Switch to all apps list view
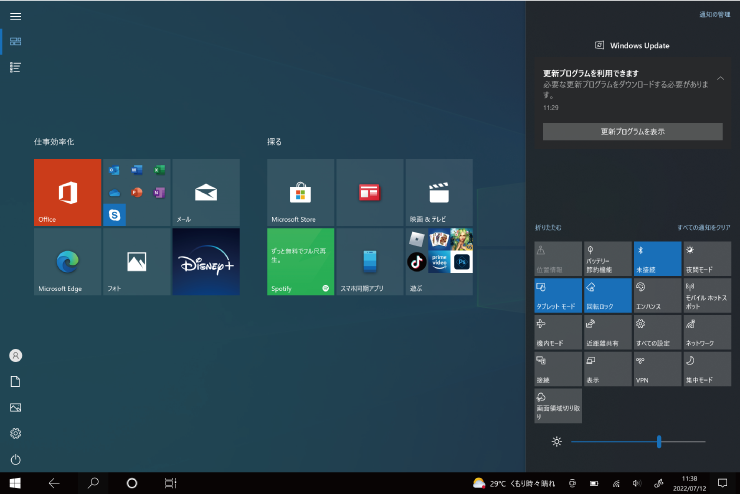 (x=16, y=67)
